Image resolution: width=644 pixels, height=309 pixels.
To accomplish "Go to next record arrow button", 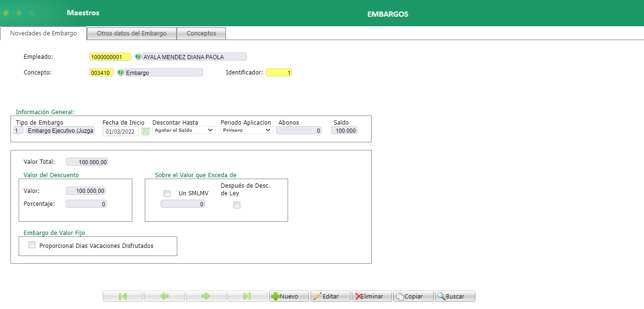I will tap(206, 296).
